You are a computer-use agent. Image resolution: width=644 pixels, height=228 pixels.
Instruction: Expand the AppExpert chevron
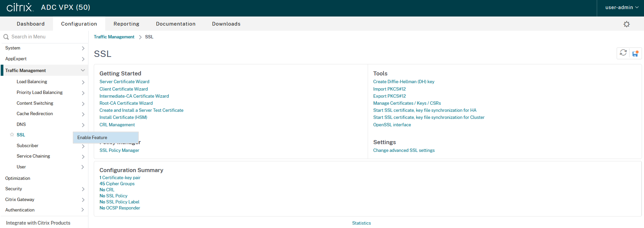click(x=83, y=59)
